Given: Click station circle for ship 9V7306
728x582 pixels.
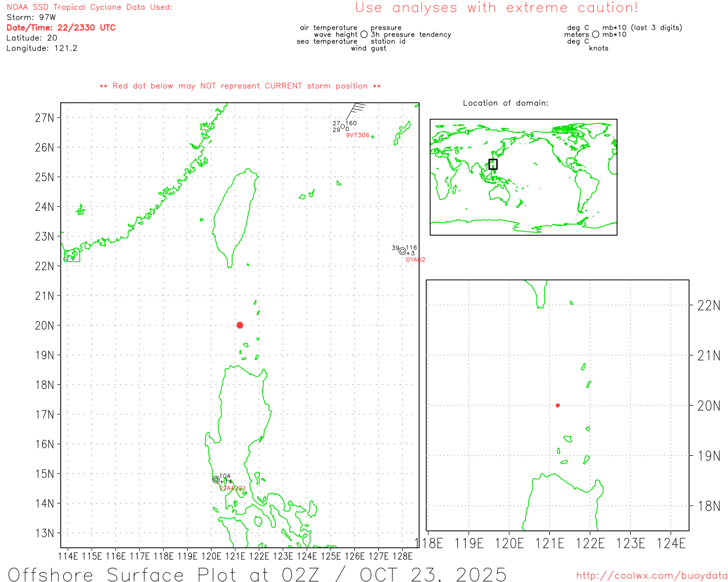Looking at the screenshot, I should pos(342,127).
